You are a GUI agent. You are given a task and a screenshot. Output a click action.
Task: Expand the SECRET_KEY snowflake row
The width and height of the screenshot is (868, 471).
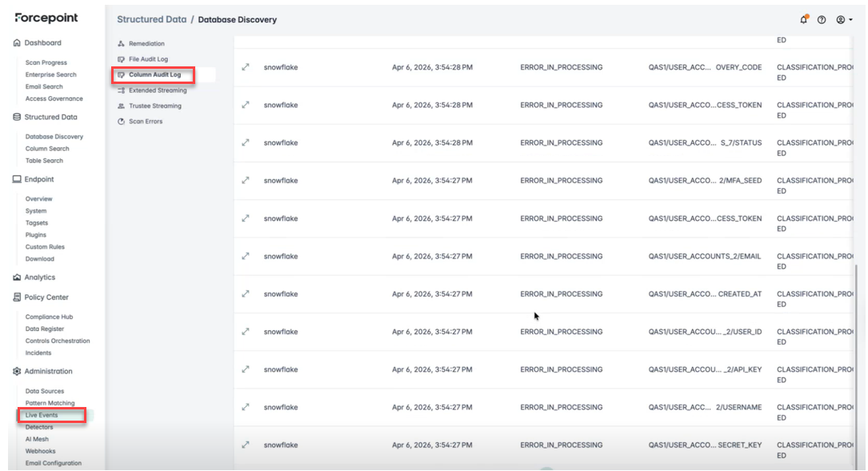click(246, 445)
